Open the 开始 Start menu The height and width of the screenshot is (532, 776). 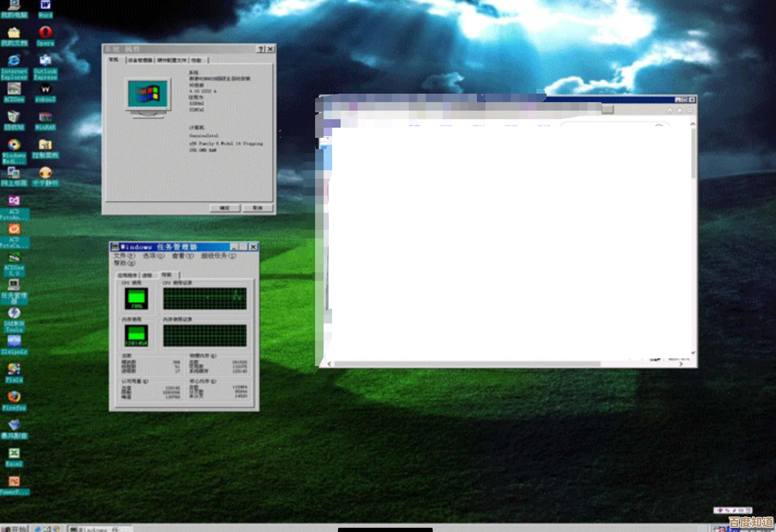click(14, 528)
